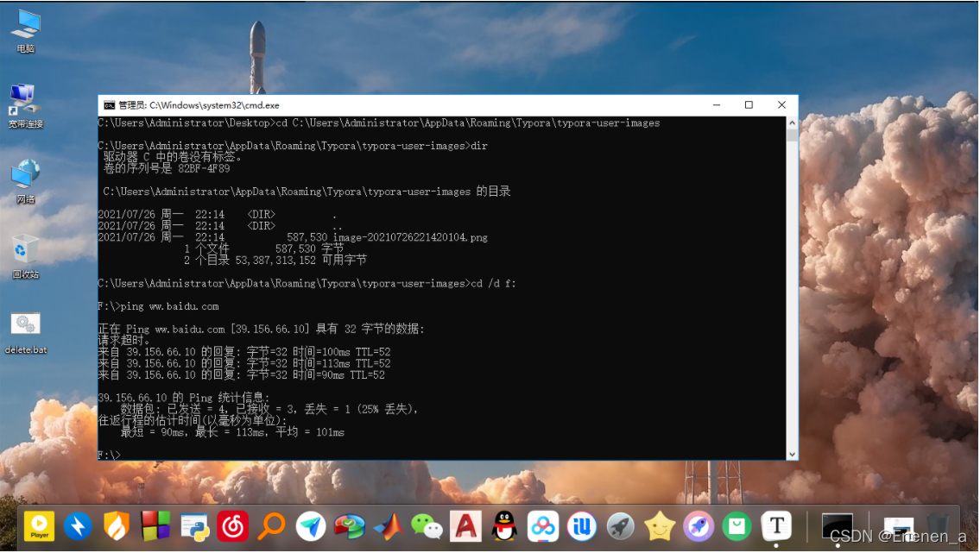Launch AutoCAD from the dock
The height and width of the screenshot is (553, 980).
(x=466, y=525)
